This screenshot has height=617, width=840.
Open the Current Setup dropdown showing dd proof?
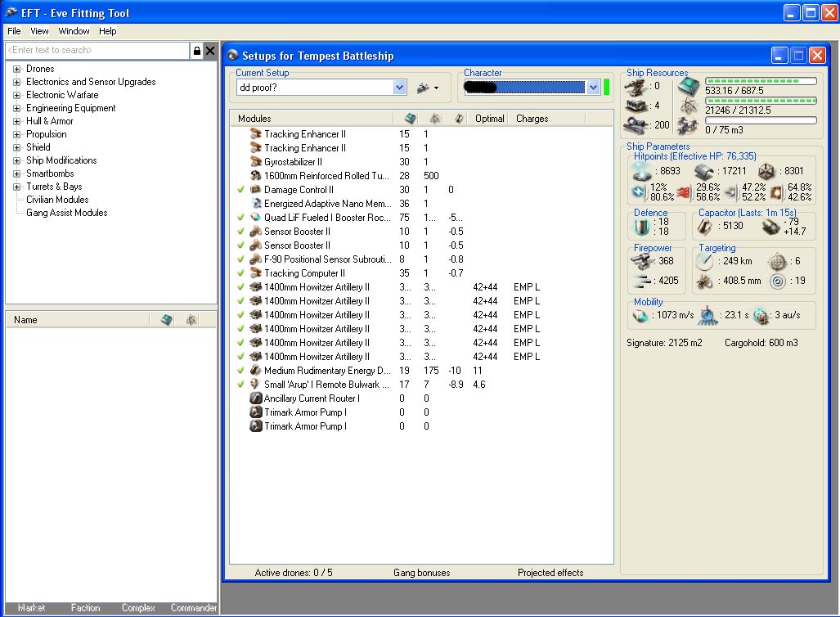click(x=400, y=88)
